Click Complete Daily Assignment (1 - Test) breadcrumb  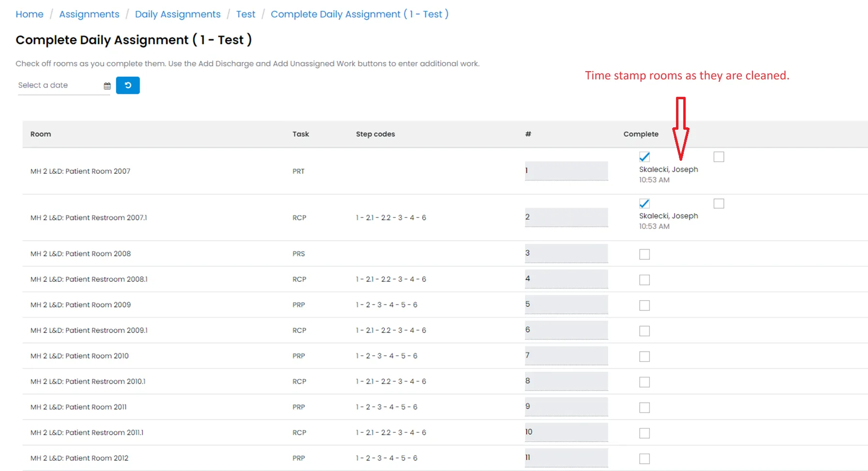[x=359, y=14]
